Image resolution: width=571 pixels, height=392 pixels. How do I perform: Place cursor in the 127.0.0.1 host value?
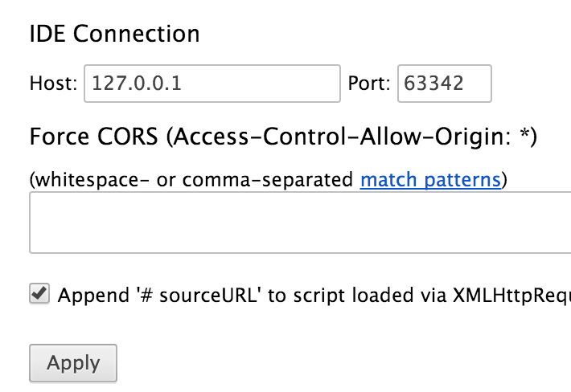(135, 84)
